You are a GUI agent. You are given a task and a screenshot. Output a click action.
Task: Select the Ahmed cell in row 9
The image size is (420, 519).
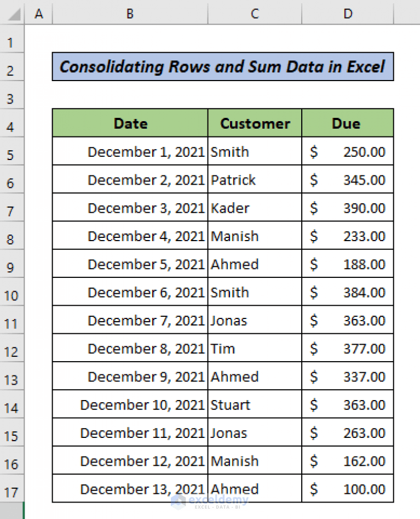(x=254, y=264)
